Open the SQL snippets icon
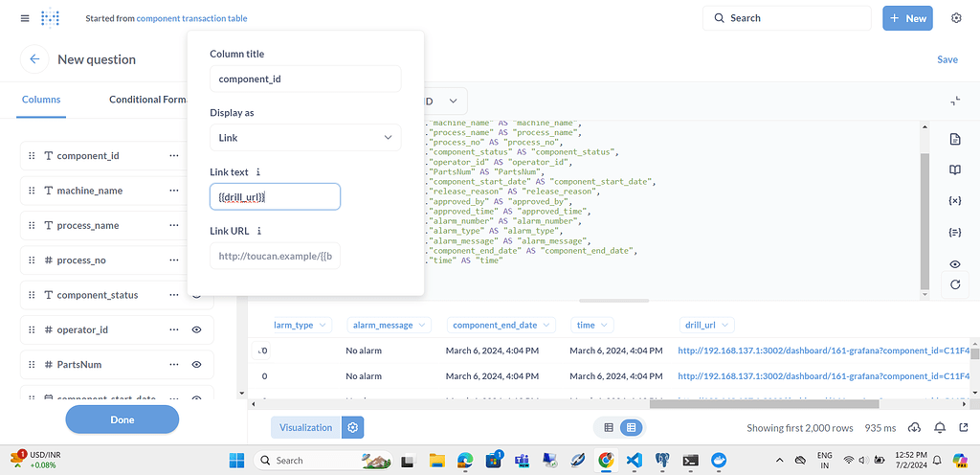 click(954, 232)
